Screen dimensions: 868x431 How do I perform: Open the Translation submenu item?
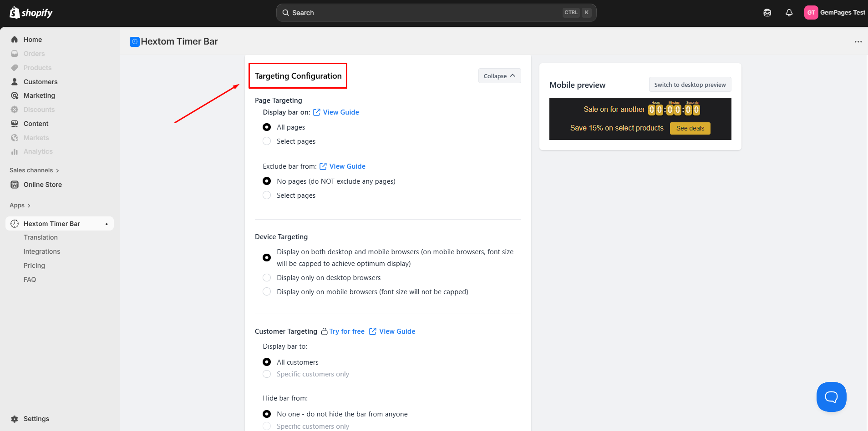(41, 237)
